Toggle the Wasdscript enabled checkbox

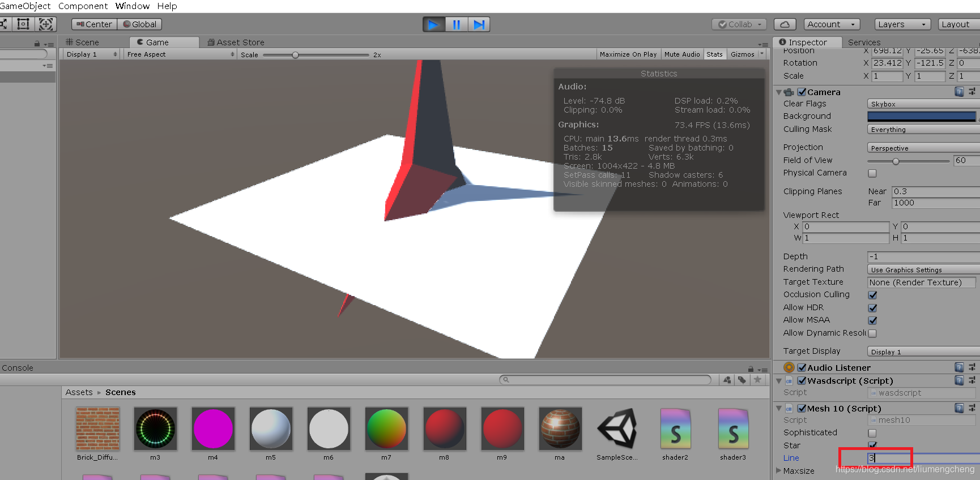coord(802,380)
